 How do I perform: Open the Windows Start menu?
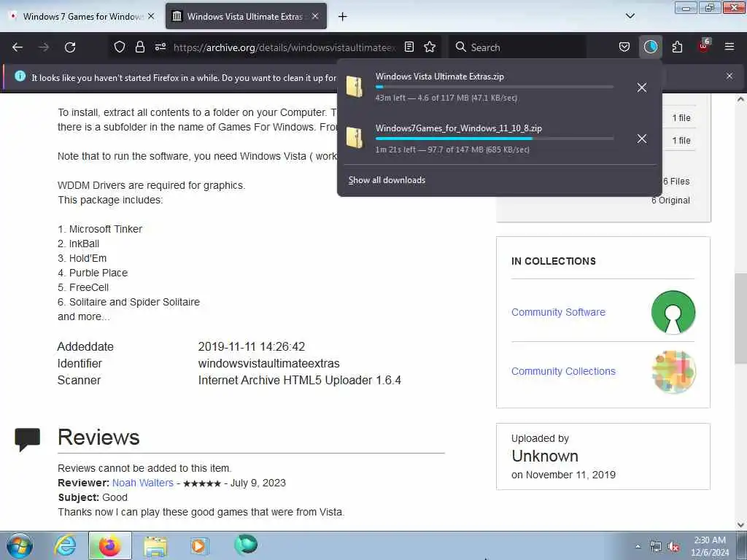tap(20, 545)
